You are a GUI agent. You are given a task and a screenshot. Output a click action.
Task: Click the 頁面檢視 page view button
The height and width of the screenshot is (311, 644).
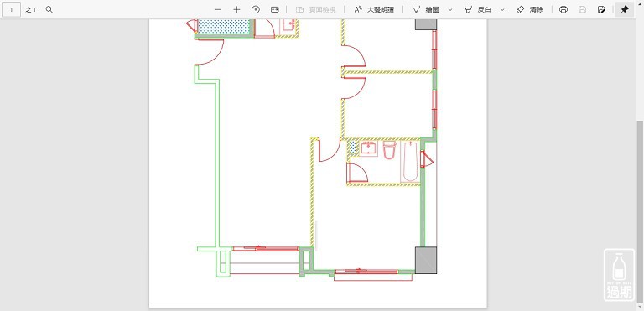point(316,9)
